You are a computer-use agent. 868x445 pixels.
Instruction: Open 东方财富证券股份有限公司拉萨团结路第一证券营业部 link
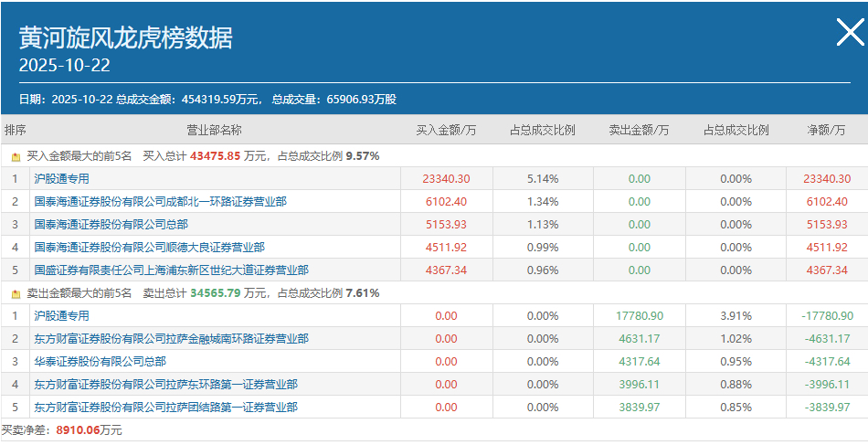(x=166, y=408)
